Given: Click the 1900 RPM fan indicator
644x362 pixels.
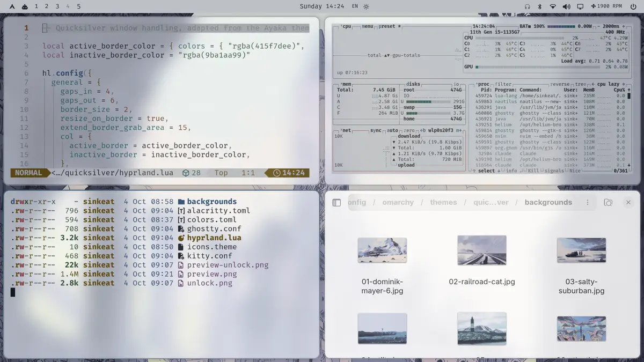Looking at the screenshot, I should click(606, 6).
